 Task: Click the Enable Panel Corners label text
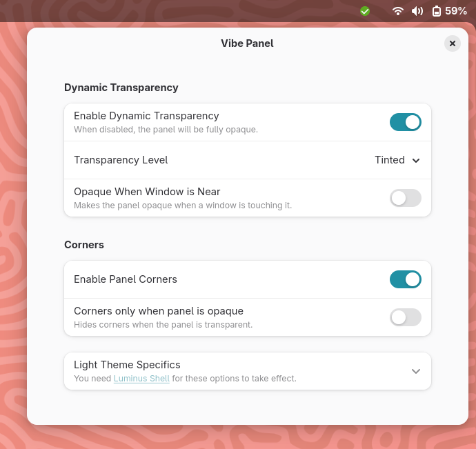[x=126, y=279]
